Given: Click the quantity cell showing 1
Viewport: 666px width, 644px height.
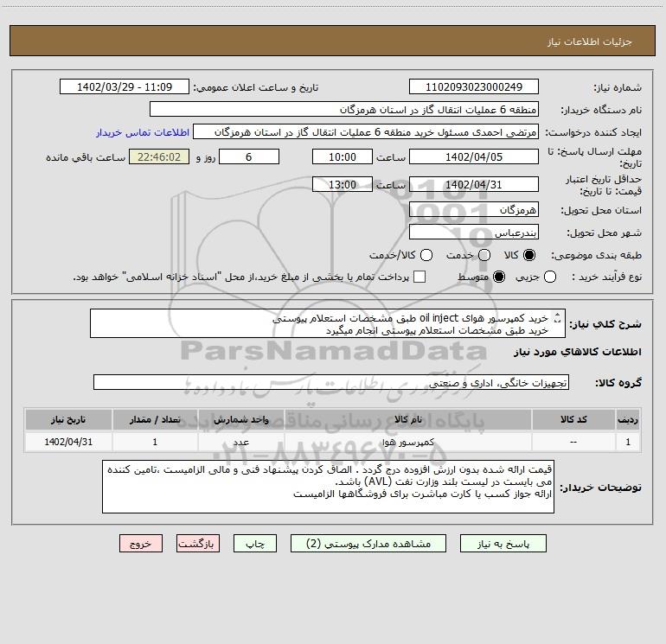Looking at the screenshot, I should (x=155, y=442).
